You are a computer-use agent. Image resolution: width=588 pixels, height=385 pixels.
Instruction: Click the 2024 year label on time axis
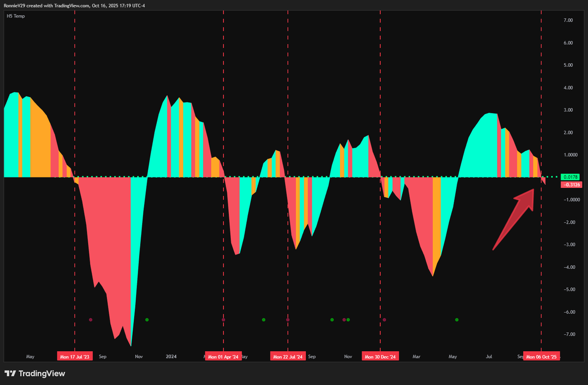[x=171, y=357]
